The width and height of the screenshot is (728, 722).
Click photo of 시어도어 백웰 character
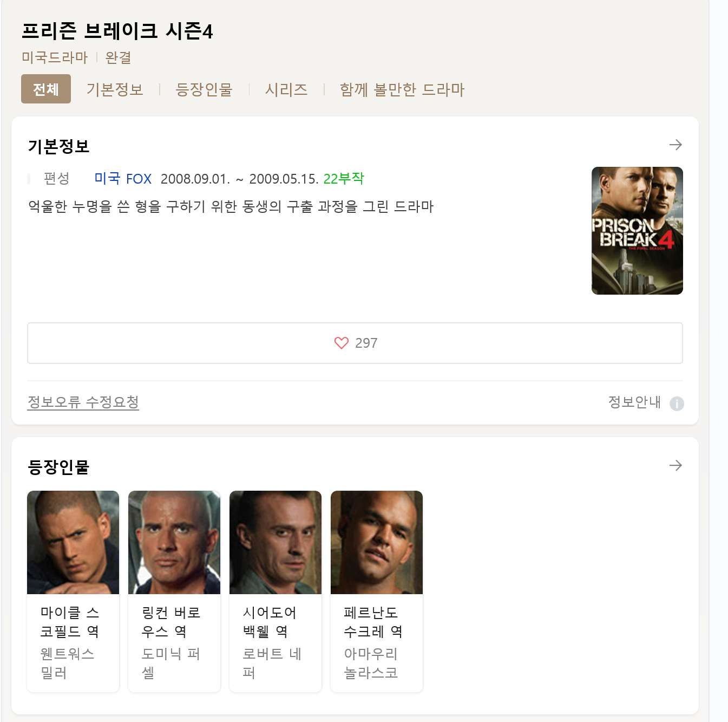pyautogui.click(x=276, y=542)
